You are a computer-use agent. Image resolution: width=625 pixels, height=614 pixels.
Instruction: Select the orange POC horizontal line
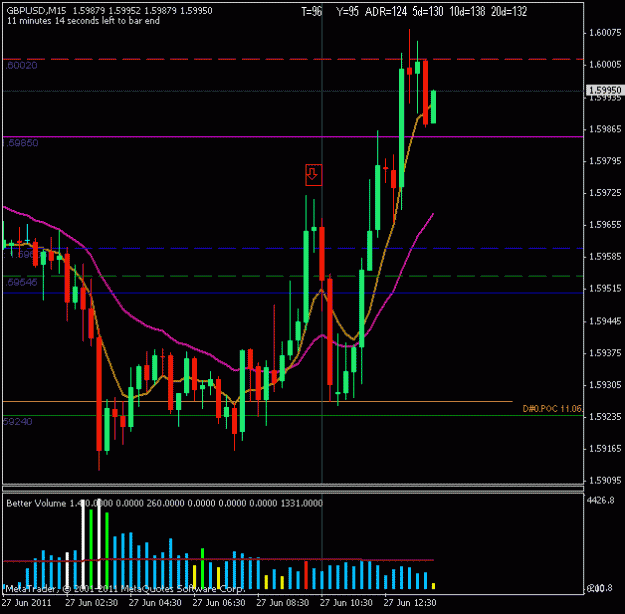pyautogui.click(x=257, y=401)
